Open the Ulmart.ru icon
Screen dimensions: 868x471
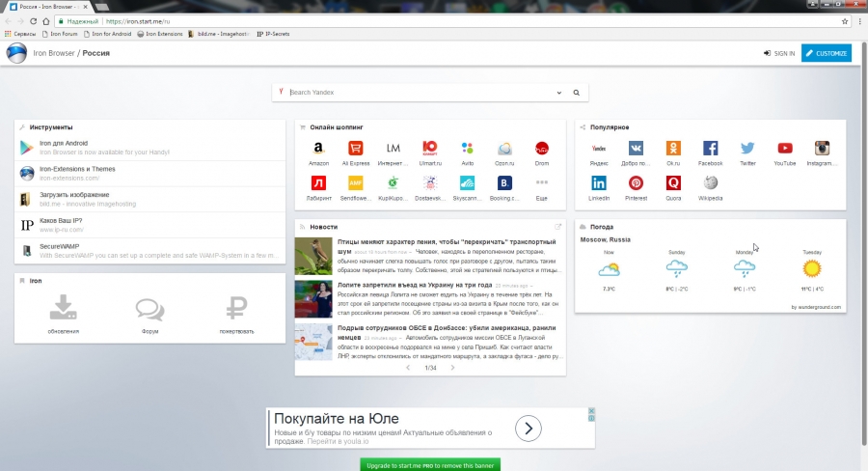(x=430, y=149)
